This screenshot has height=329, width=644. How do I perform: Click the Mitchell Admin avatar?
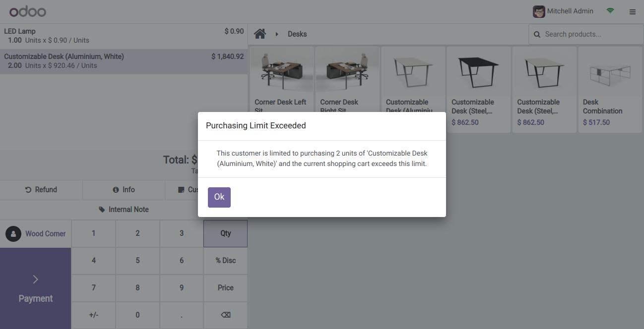pyautogui.click(x=538, y=11)
